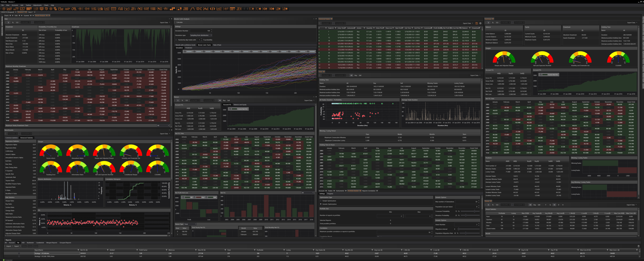Switch to Risk of Ruin tab
644x261 pixels.
pos(217,45)
